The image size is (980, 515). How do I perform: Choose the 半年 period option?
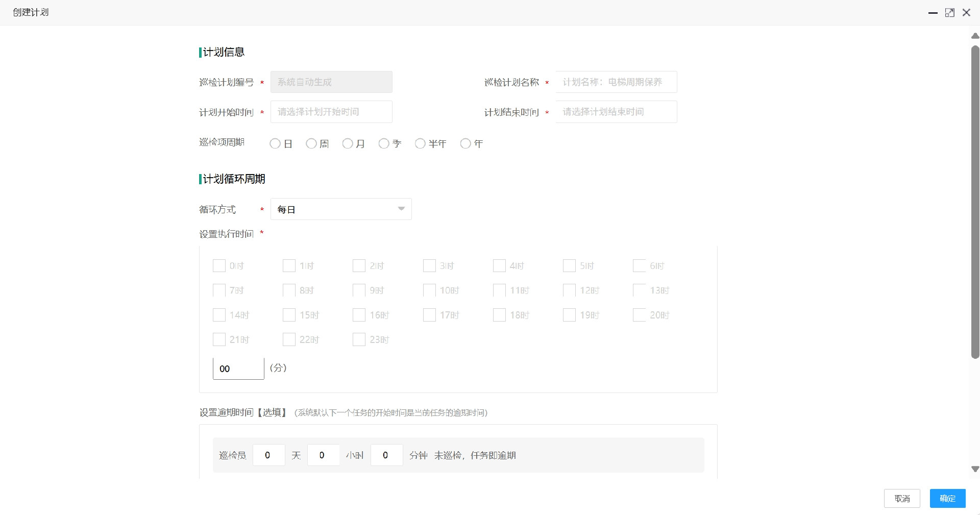pyautogui.click(x=420, y=143)
